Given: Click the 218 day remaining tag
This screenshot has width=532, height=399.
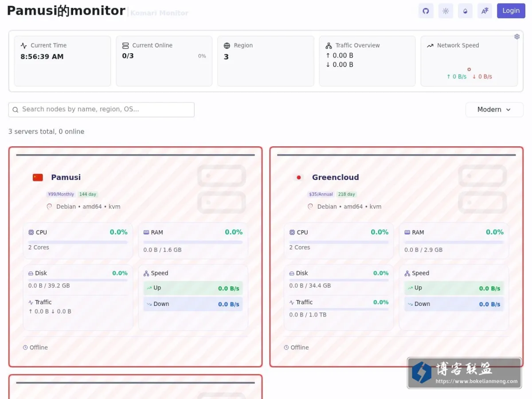Looking at the screenshot, I should pyautogui.click(x=346, y=194).
